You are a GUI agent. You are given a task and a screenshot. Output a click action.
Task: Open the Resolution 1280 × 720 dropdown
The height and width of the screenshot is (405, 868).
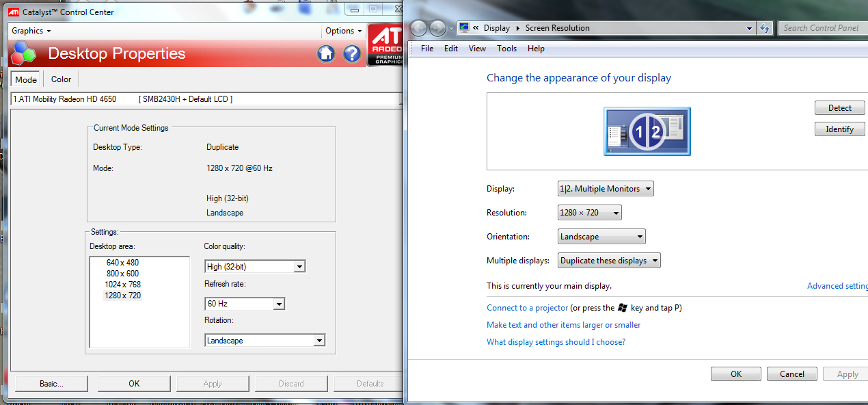pos(590,213)
